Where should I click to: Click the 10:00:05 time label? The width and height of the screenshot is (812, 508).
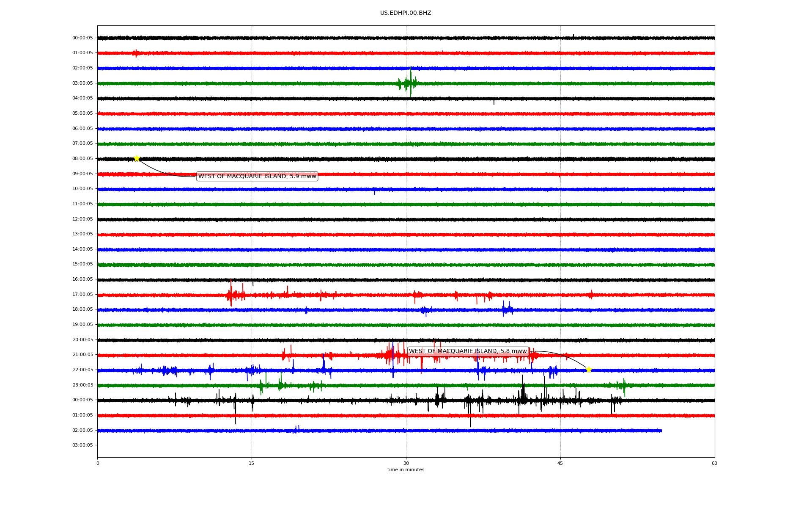(82, 188)
